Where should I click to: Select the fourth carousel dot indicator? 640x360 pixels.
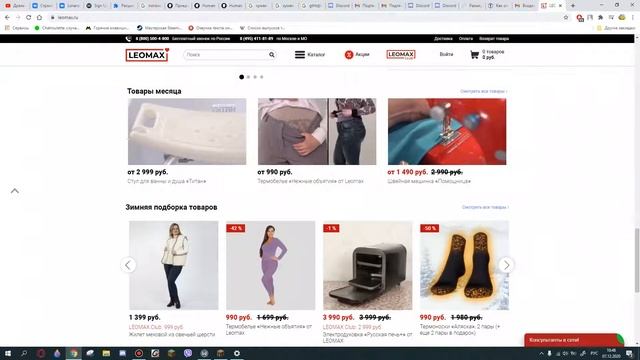[x=262, y=77]
